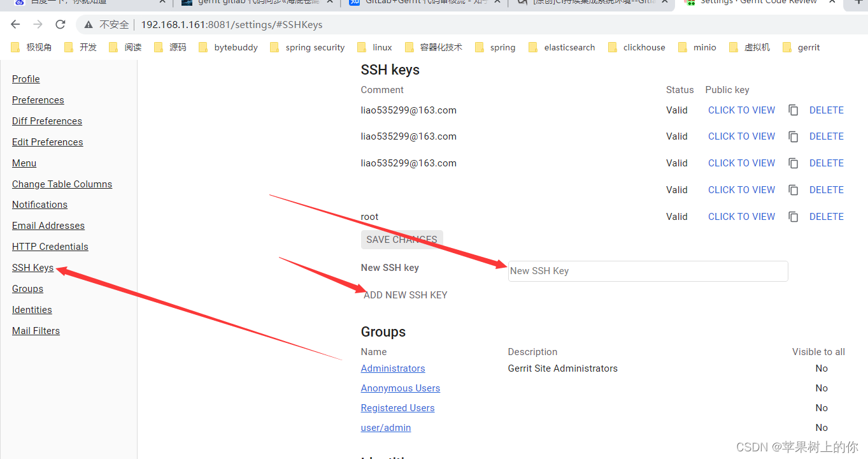Image resolution: width=868 pixels, height=459 pixels.
Task: Click the 'root' comment text
Action: [370, 217]
